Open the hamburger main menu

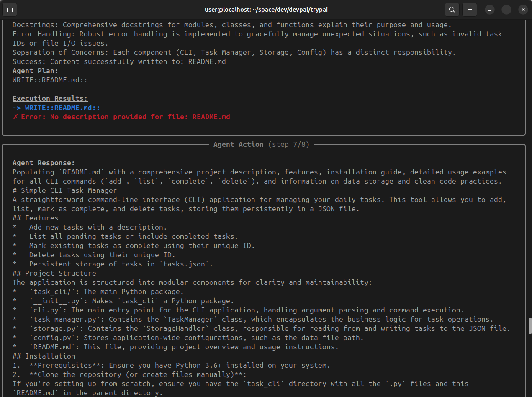(x=470, y=9)
